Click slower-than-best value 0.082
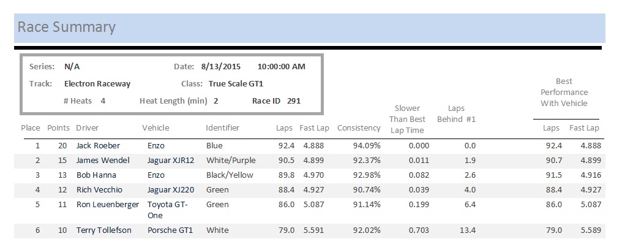644x247 pixels. [419, 175]
